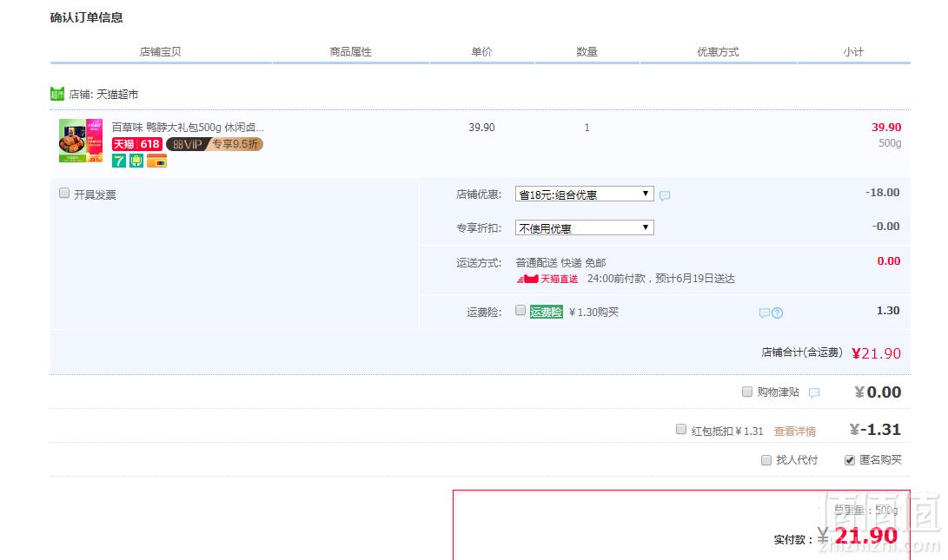
Task: Click the freight insurance help question icon
Action: click(778, 313)
